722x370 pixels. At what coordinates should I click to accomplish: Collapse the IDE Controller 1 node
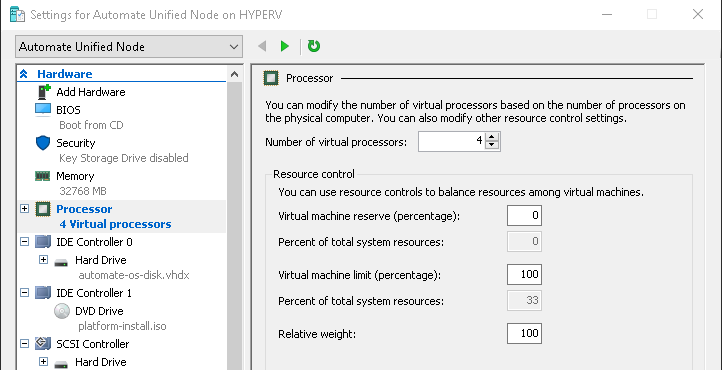coord(24,293)
